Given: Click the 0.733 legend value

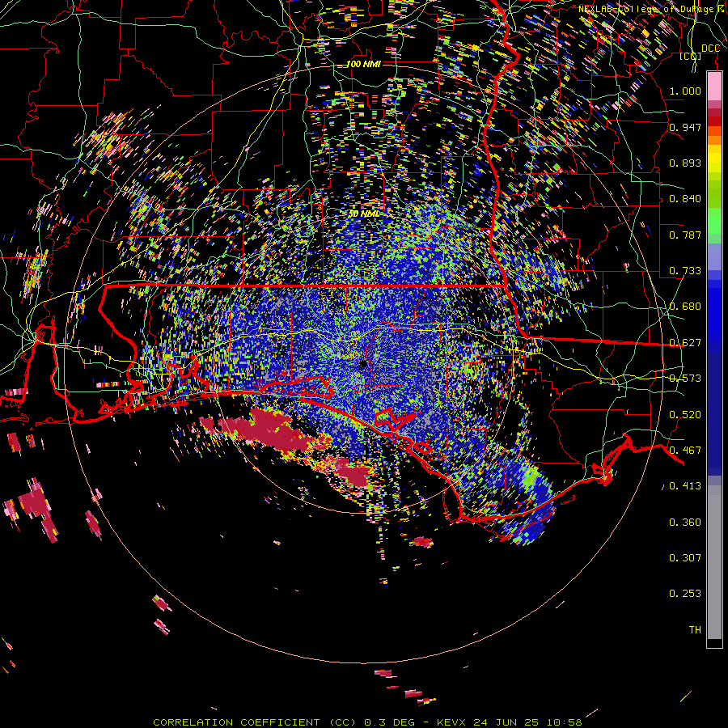Looking at the screenshot, I should 685,271.
